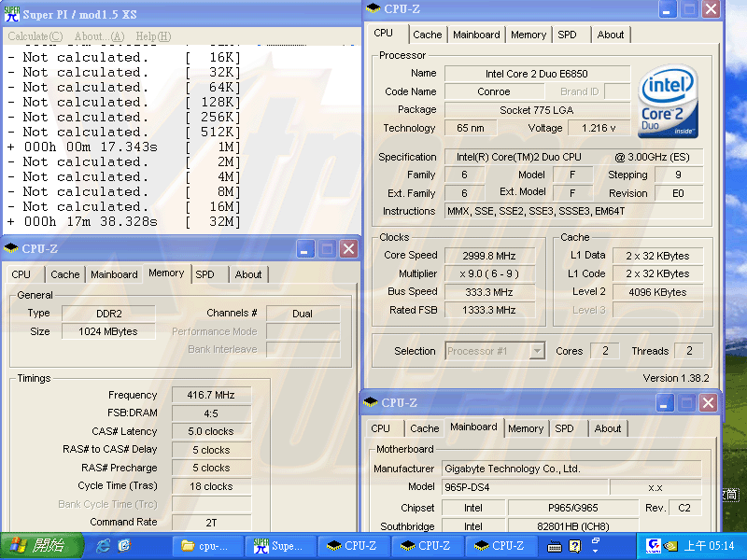The image size is (747, 560).
Task: Click the CAS# Latency value 5.0 clocks
Action: [x=211, y=431]
